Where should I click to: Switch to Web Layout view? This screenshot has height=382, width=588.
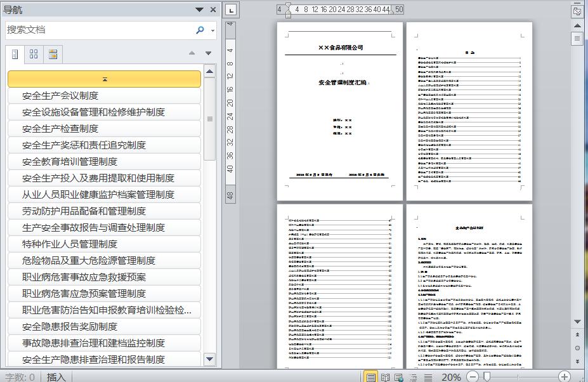pos(399,377)
